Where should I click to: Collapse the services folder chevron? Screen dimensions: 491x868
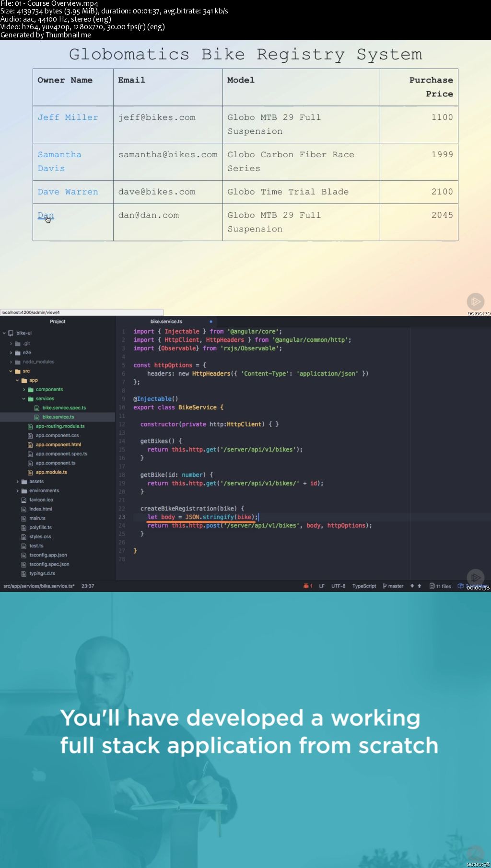tap(24, 399)
